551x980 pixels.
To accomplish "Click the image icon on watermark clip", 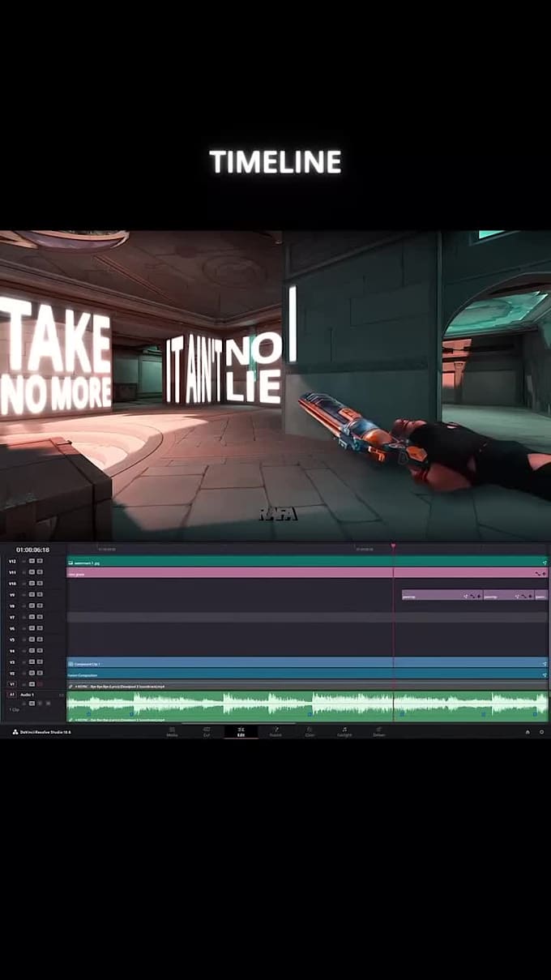I will coord(71,562).
